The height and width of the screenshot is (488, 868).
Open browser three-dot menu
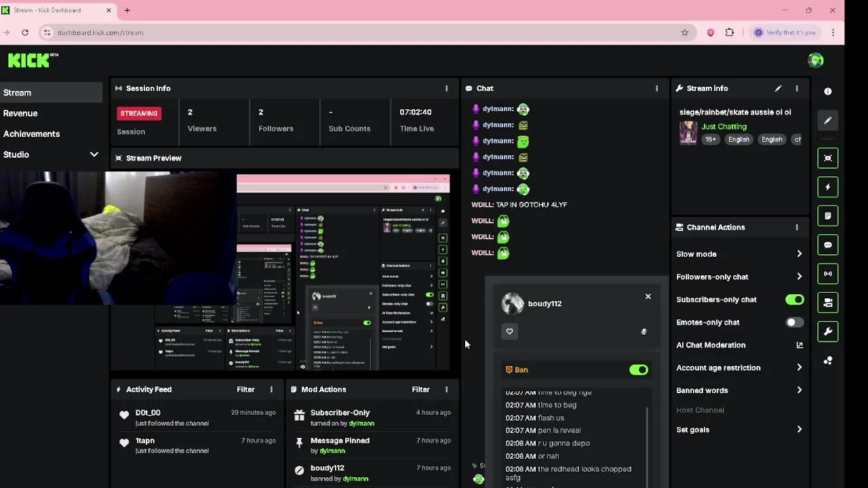click(x=833, y=33)
